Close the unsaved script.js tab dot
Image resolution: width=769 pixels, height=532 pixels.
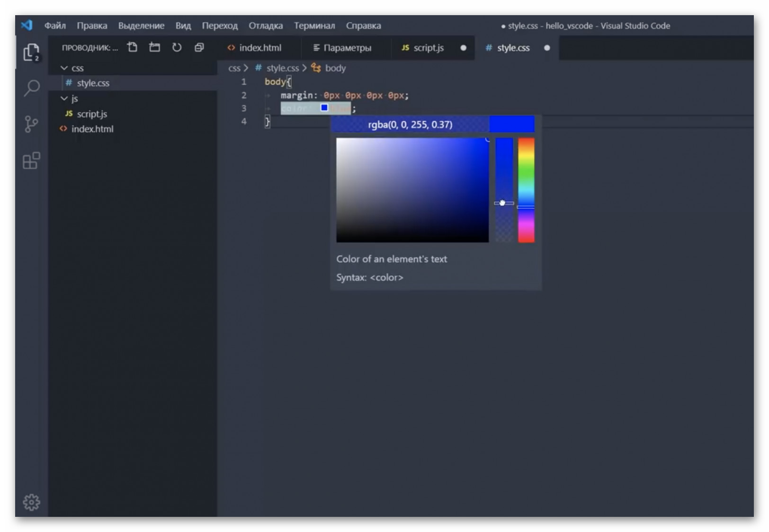coord(463,48)
